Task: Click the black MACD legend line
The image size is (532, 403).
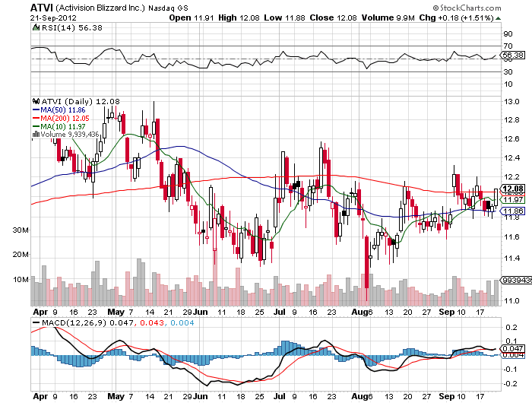Action: tap(36, 322)
